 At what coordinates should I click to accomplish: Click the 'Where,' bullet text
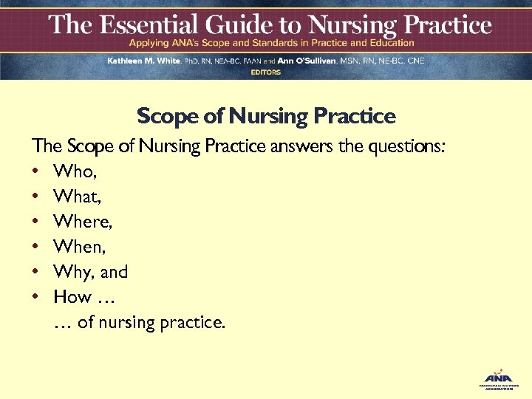coord(81,222)
